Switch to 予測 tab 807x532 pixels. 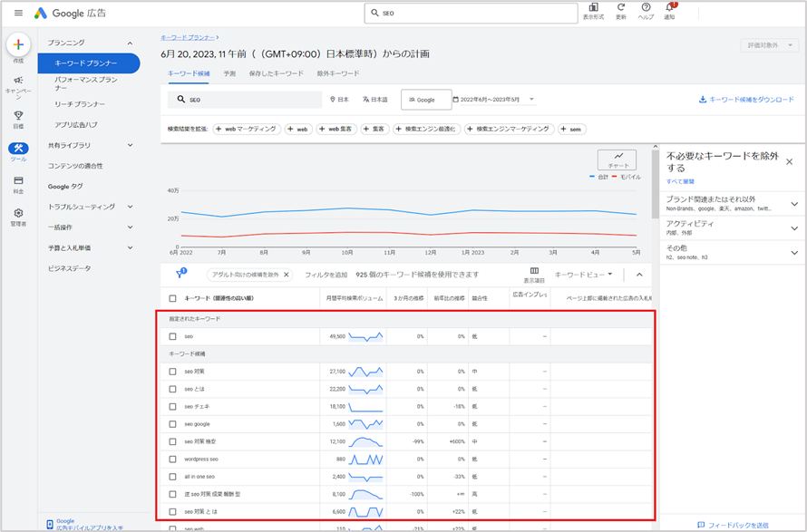click(229, 73)
